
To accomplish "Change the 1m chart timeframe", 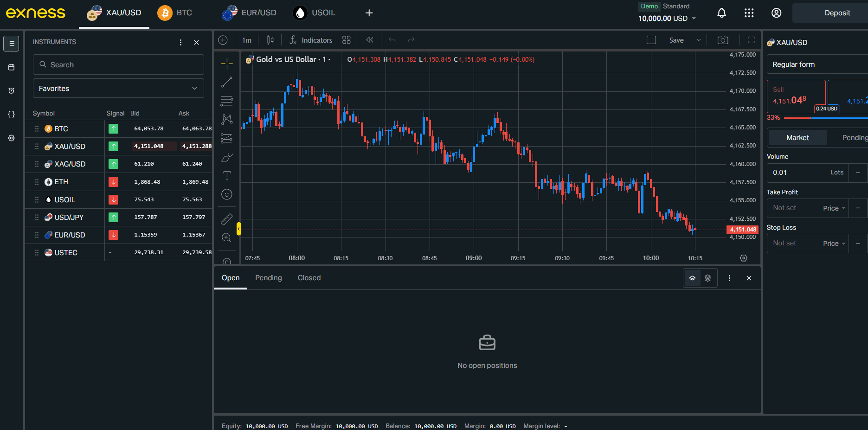I will tap(247, 40).
